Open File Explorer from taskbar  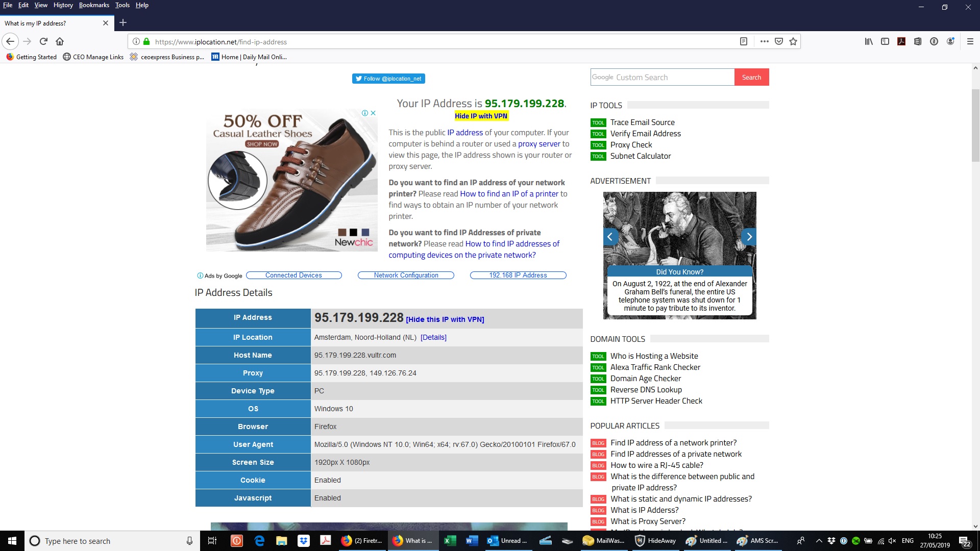(282, 541)
